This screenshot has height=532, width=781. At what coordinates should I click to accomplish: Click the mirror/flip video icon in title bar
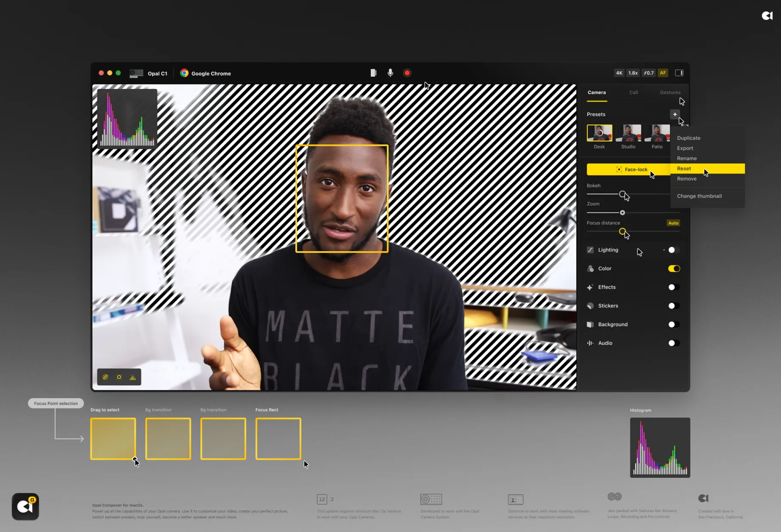tap(373, 73)
